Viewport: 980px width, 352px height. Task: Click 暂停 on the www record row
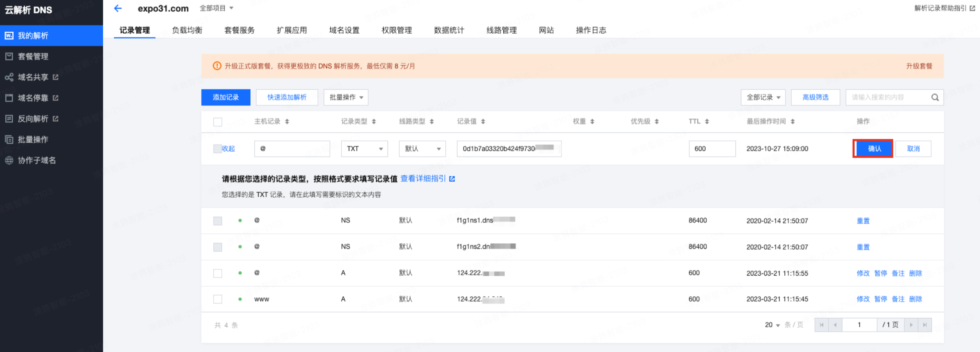(x=880, y=299)
